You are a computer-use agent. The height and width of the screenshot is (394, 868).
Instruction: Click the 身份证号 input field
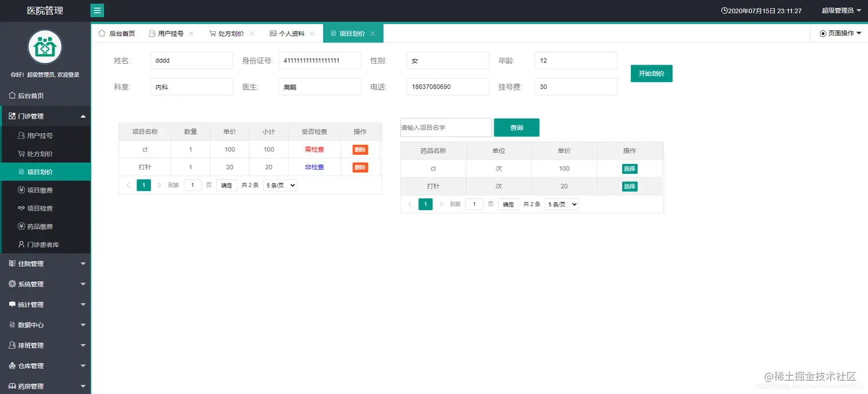point(320,60)
